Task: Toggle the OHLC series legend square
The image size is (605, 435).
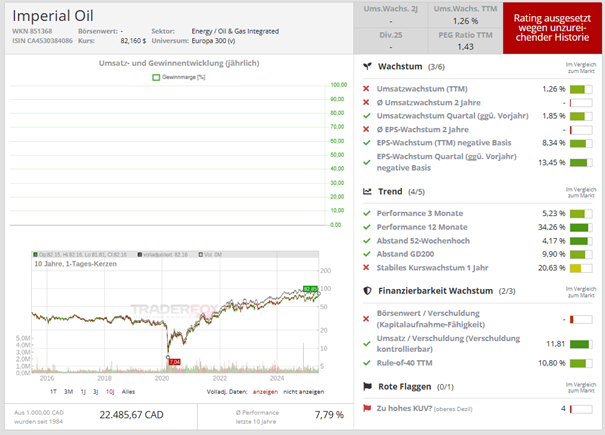Action: 35,255
